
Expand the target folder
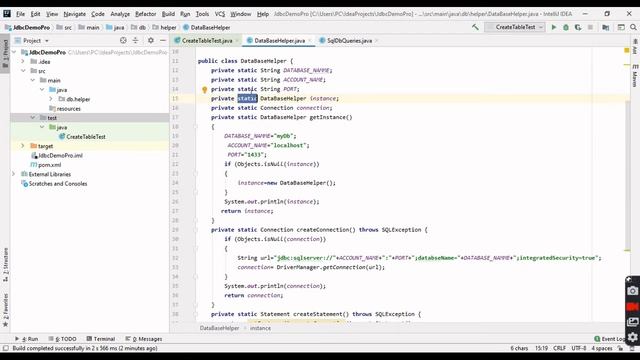coord(23,146)
